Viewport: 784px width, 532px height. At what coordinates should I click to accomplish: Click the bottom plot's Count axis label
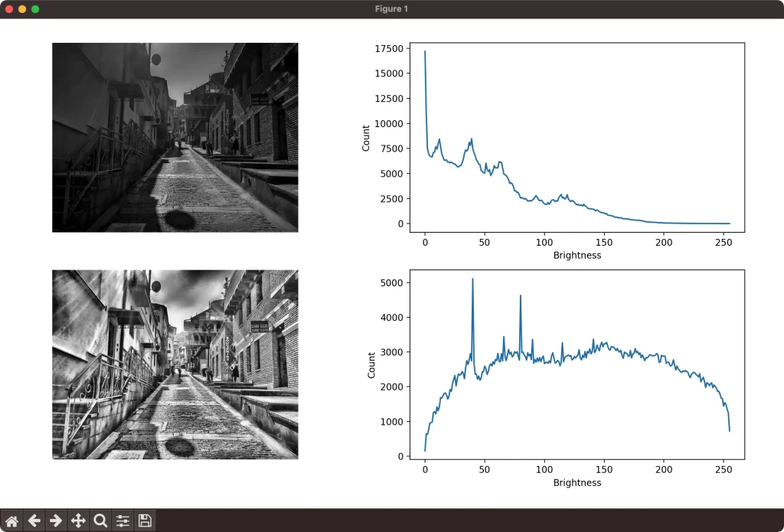point(371,365)
